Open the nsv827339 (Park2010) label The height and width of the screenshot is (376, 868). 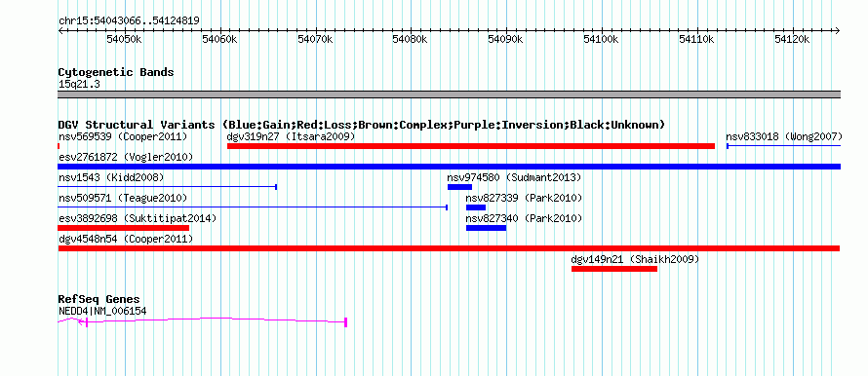524,198
